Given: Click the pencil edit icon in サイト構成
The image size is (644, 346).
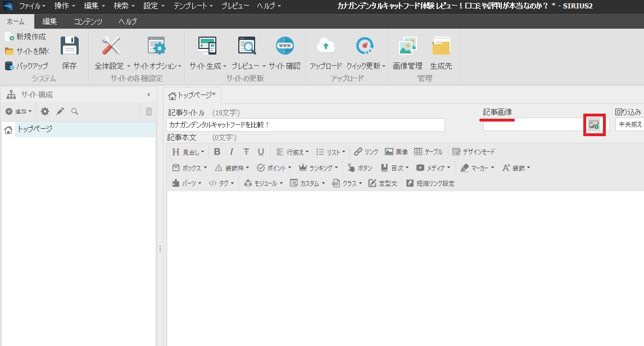Looking at the screenshot, I should [x=60, y=111].
